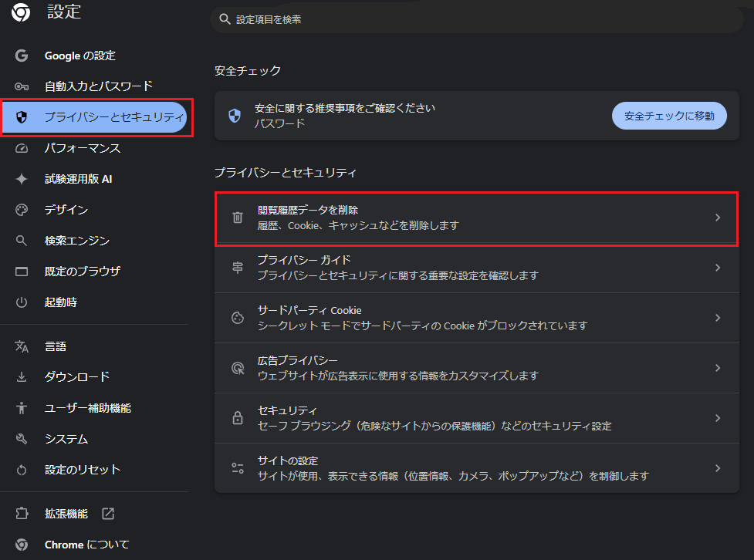Open 起動時 settings section

pos(61,302)
